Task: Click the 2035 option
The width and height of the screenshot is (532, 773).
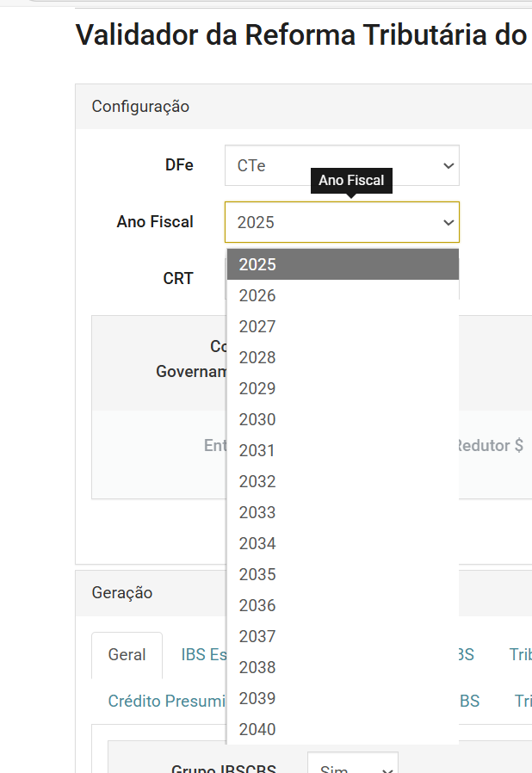Action: (x=343, y=574)
